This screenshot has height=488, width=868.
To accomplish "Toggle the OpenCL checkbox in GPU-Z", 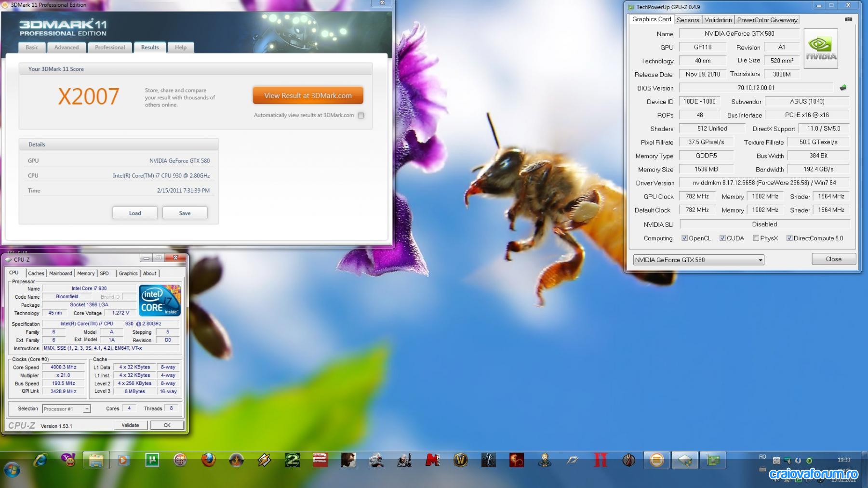I will (684, 238).
